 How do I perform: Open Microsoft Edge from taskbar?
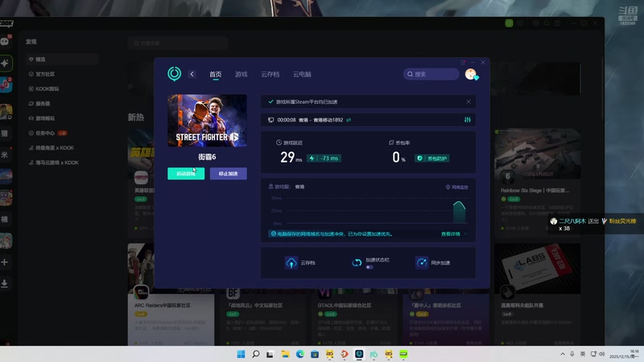click(x=299, y=354)
